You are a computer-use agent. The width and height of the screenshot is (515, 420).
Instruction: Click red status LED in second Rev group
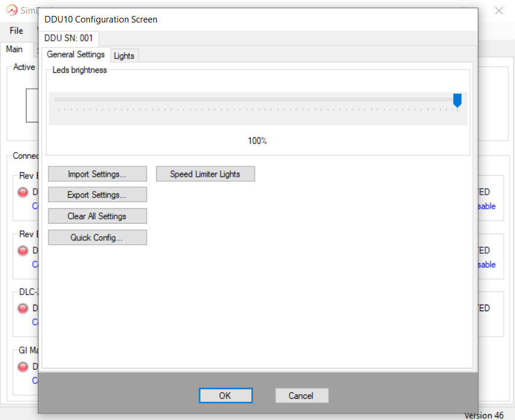[23, 250]
